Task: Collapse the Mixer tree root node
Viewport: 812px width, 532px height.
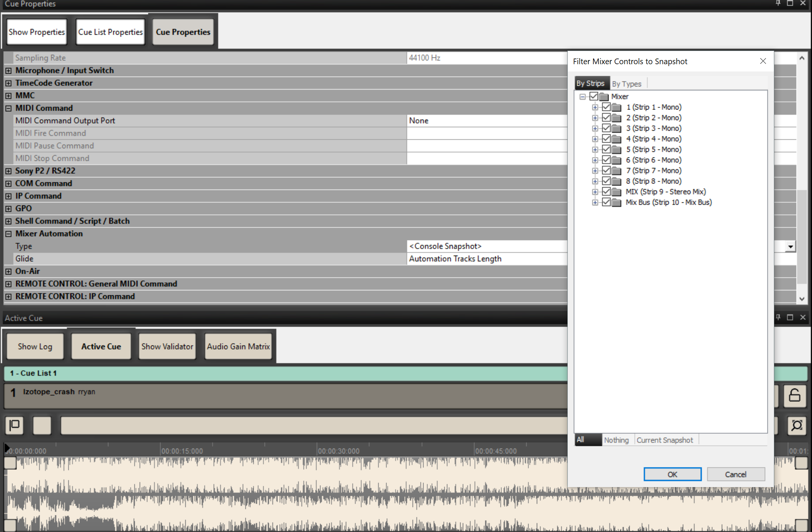Action: pyautogui.click(x=582, y=97)
